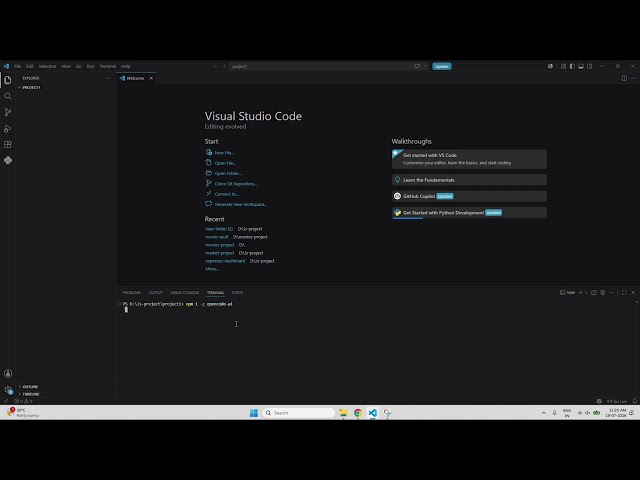Open the Source Control view

[8, 112]
